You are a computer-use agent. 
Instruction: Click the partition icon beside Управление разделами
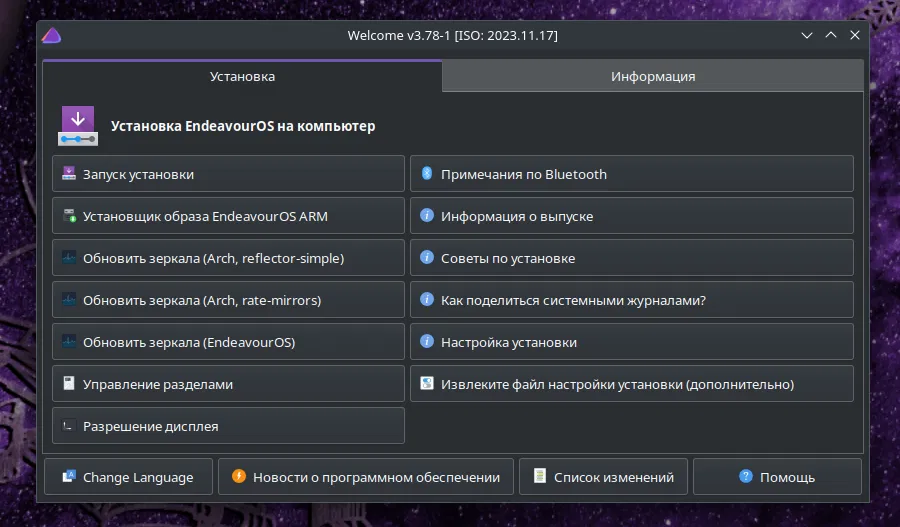69,384
